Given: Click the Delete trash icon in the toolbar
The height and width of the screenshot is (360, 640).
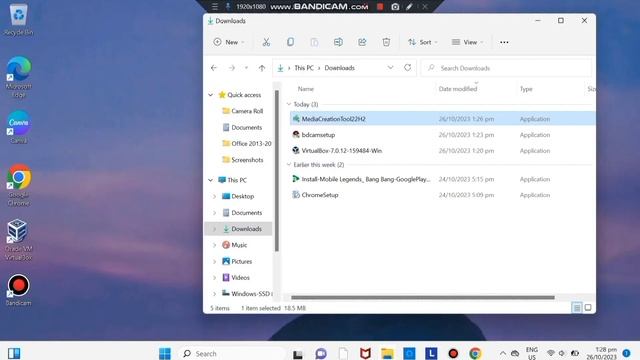Looking at the screenshot, I should (x=386, y=42).
